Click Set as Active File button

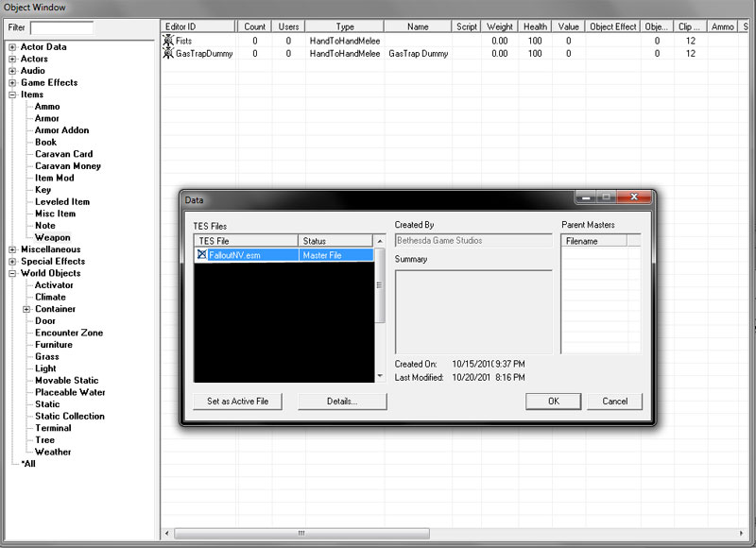(238, 401)
